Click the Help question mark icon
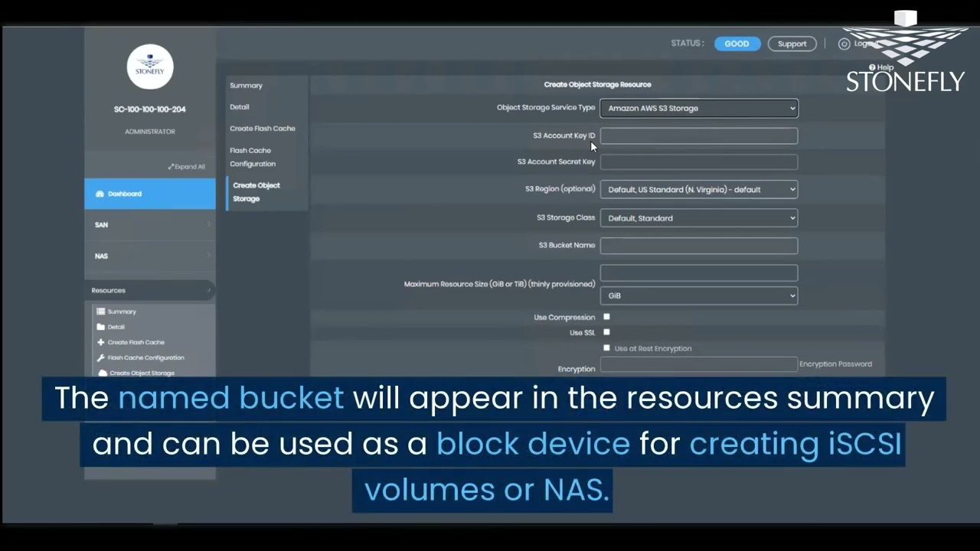 point(872,67)
